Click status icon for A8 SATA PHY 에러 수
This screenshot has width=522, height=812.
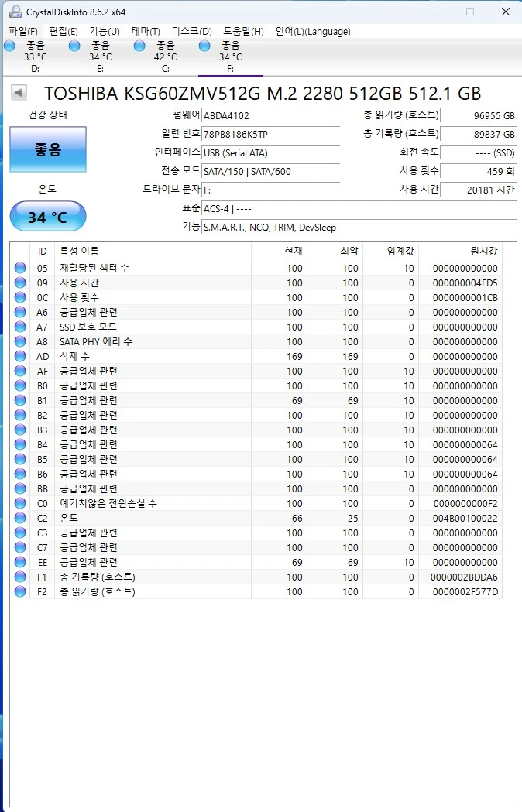(20, 341)
